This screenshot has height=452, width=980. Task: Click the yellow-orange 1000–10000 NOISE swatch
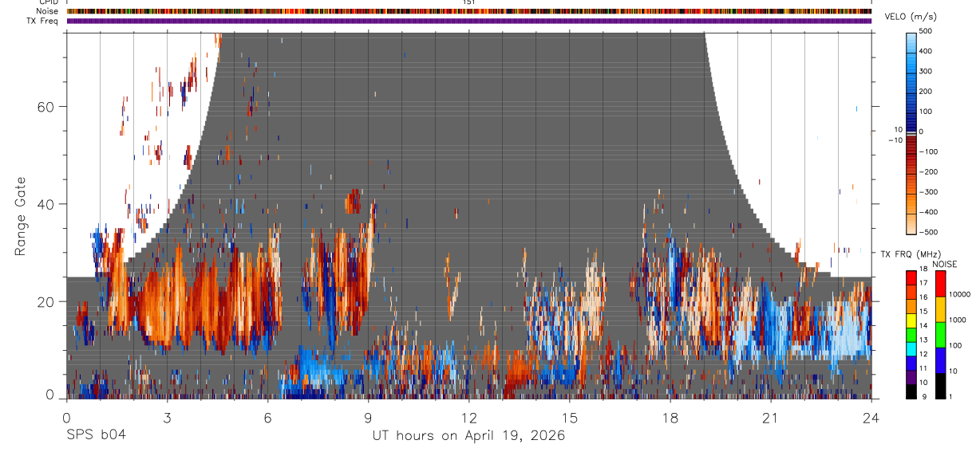pyautogui.click(x=941, y=309)
